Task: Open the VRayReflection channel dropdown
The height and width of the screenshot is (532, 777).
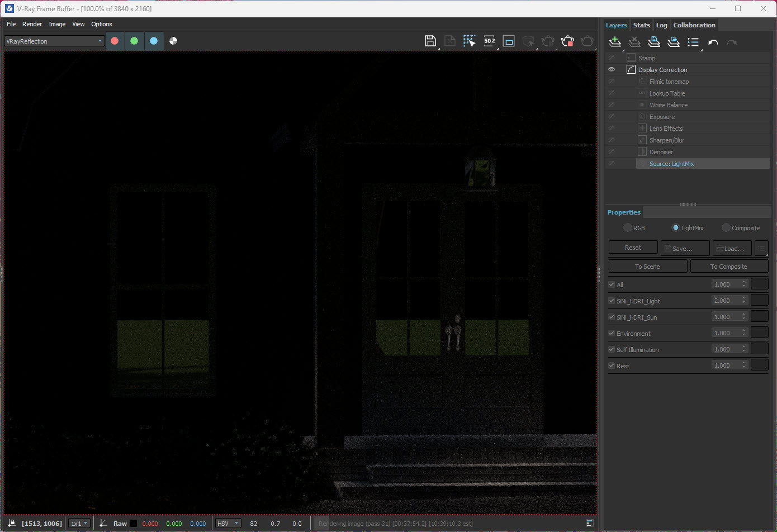Action: 54,41
